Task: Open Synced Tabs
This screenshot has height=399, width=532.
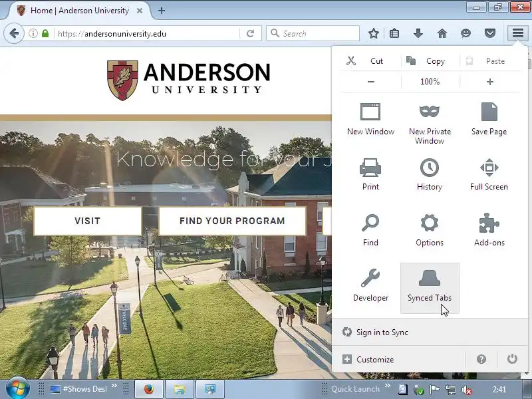Action: 430,288
